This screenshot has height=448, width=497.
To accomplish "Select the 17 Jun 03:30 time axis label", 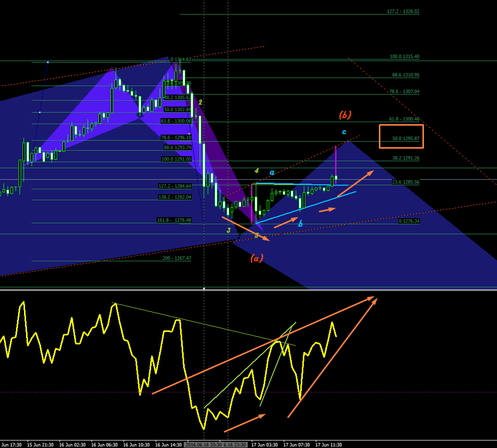I will 264,445.
